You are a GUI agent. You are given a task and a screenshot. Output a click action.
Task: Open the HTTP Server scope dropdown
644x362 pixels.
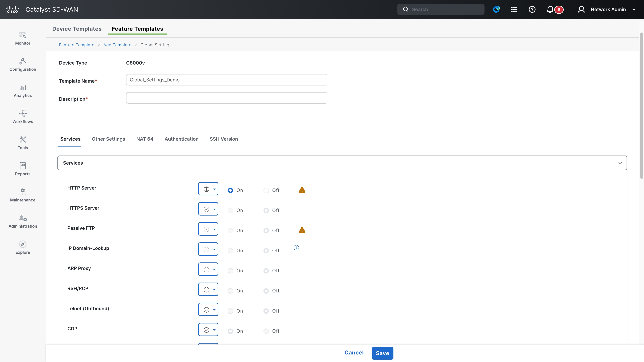pos(208,189)
